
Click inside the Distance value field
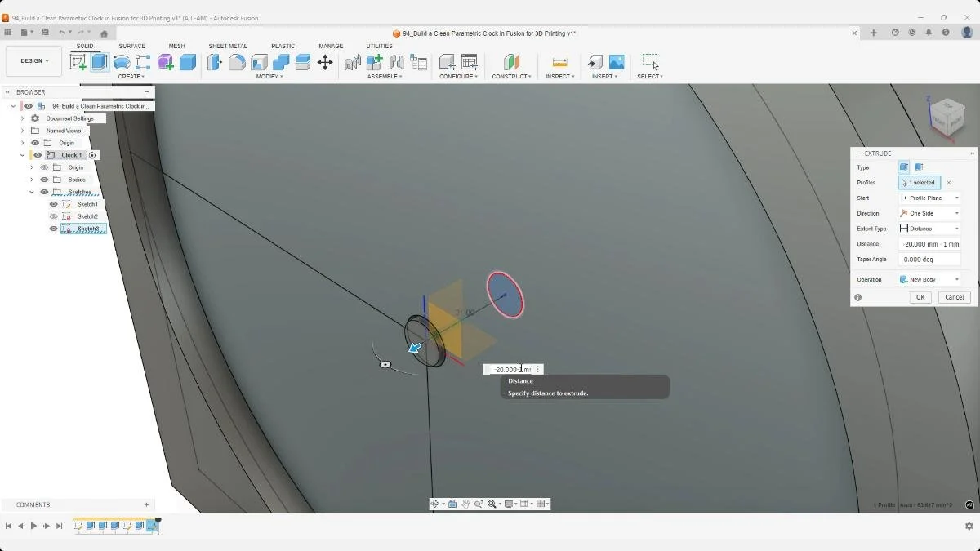929,244
